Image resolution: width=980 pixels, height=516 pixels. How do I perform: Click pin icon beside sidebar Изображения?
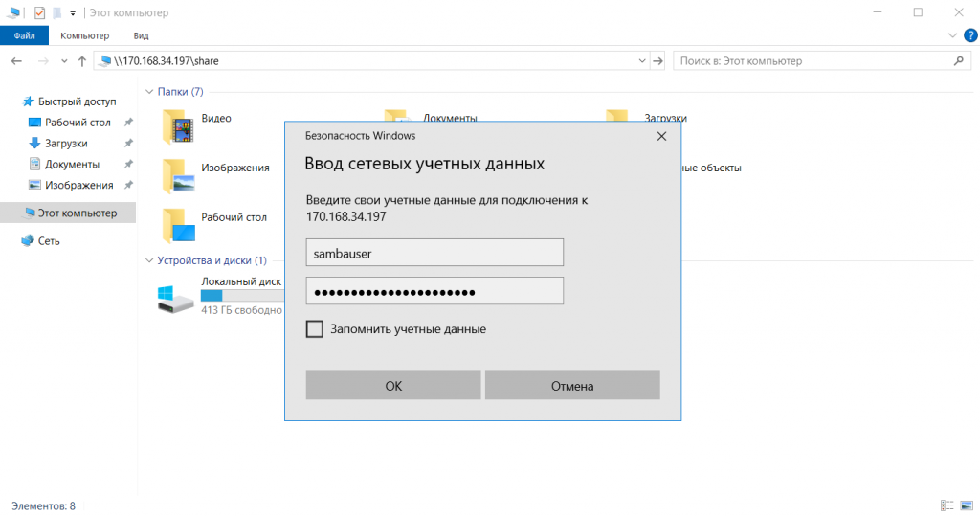(x=128, y=185)
